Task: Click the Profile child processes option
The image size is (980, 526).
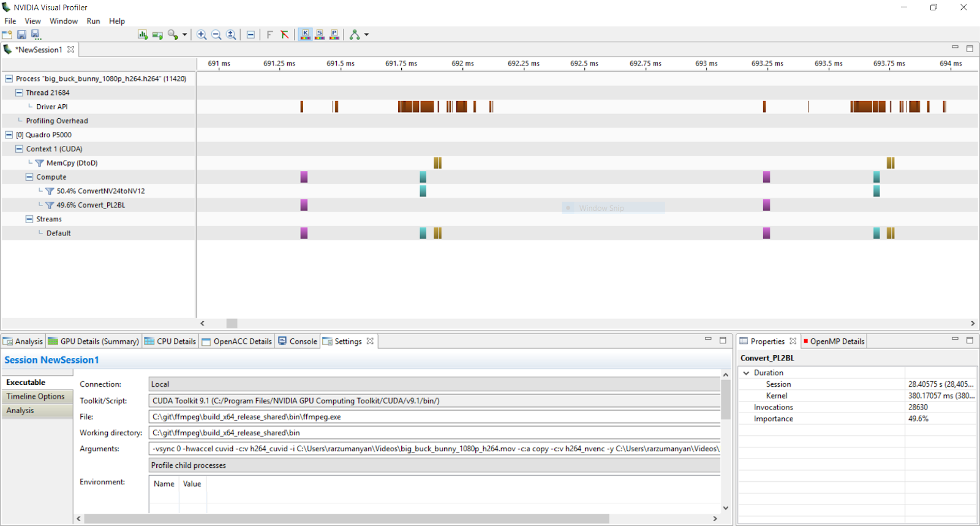Action: (x=434, y=465)
